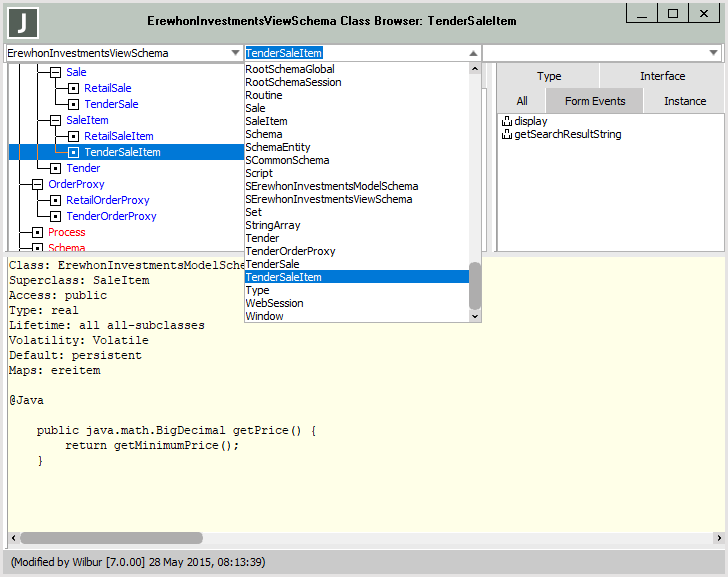Choose TenderOrderProxy from the class list

pyautogui.click(x=290, y=251)
